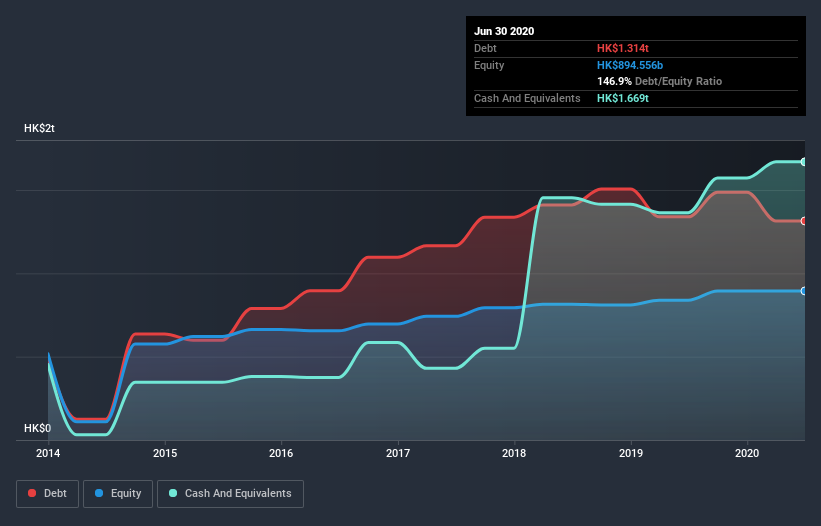
Task: Click the teal Cash And Equivalents legend dot
Action: click(x=173, y=493)
